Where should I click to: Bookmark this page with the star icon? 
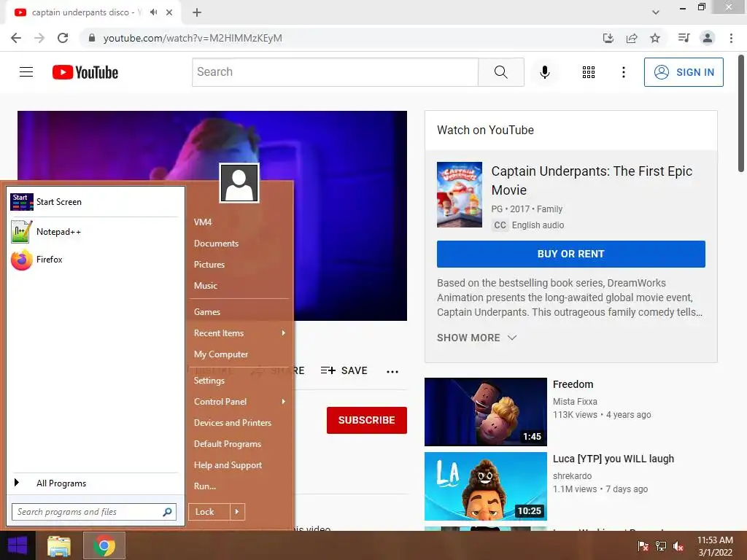(655, 38)
